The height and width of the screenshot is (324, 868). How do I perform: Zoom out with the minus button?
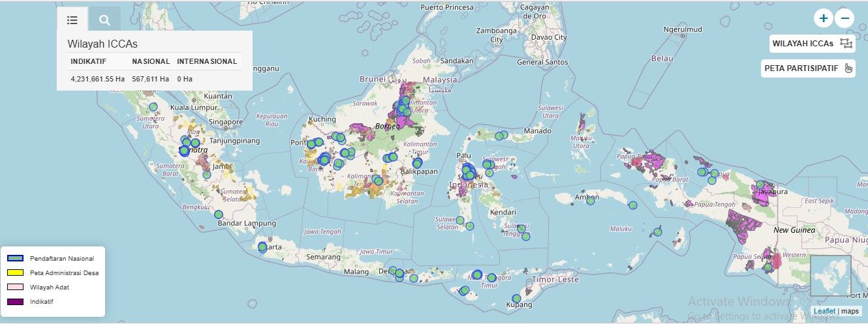[845, 18]
